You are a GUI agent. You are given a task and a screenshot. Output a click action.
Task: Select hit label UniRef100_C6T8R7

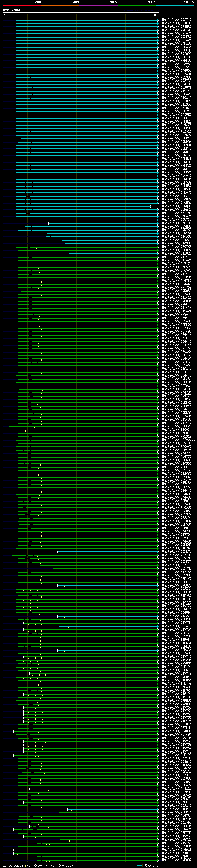177,101
